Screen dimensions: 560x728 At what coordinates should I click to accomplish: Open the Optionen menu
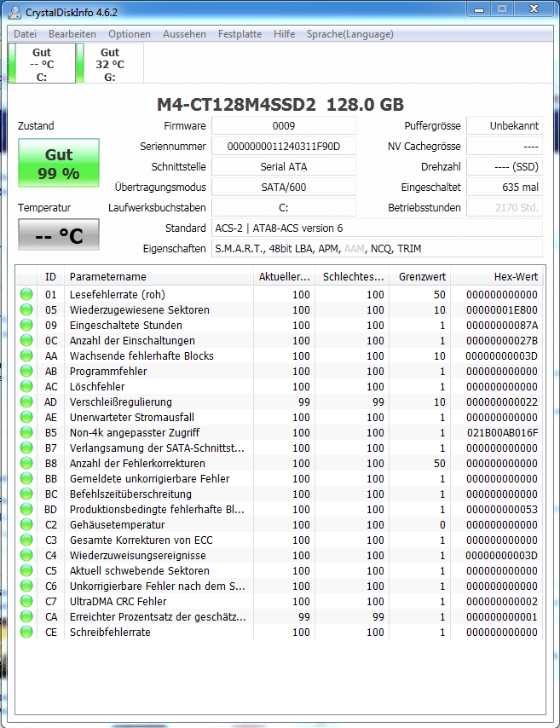tap(130, 34)
